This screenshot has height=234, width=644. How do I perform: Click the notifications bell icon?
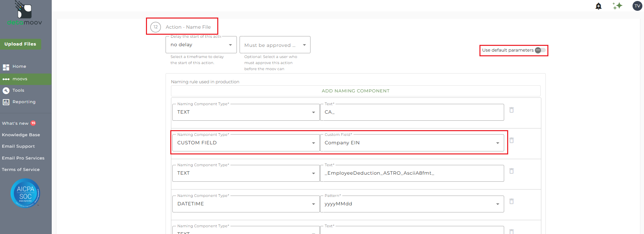coord(598,6)
